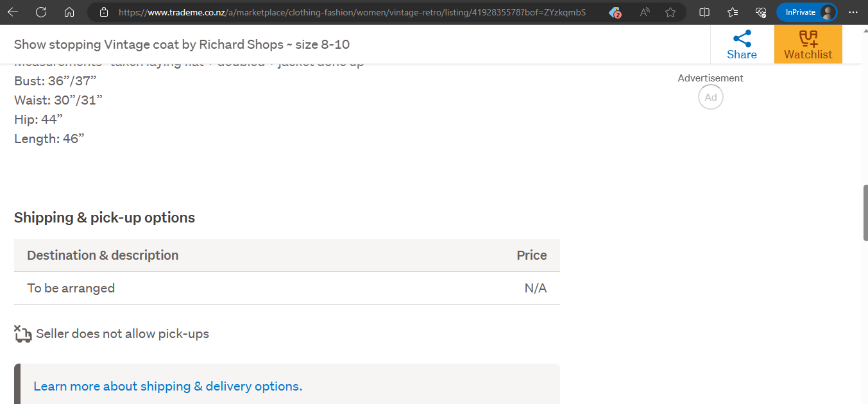This screenshot has height=404, width=868.
Task: Click the shopping coupon icon with badge 2
Action: pos(615,12)
